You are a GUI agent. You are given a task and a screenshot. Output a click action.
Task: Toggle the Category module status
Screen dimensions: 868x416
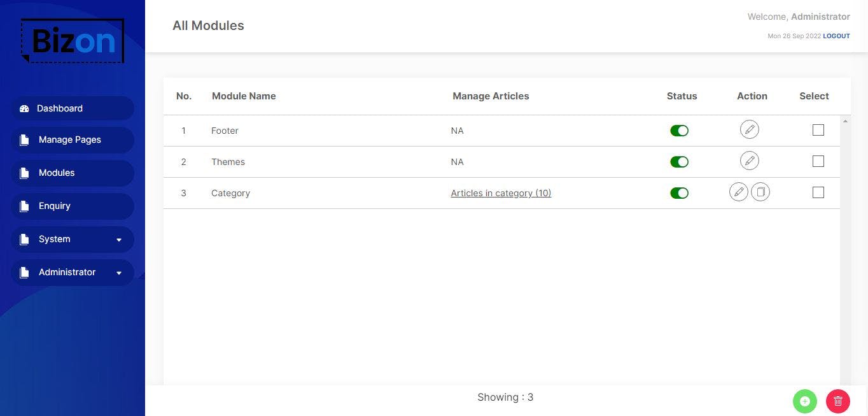(x=679, y=193)
